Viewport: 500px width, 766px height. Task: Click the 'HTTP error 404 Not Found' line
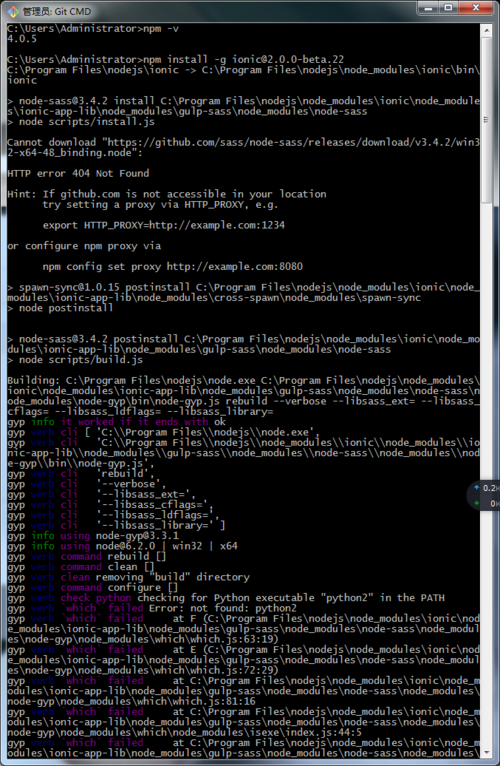(x=78, y=173)
